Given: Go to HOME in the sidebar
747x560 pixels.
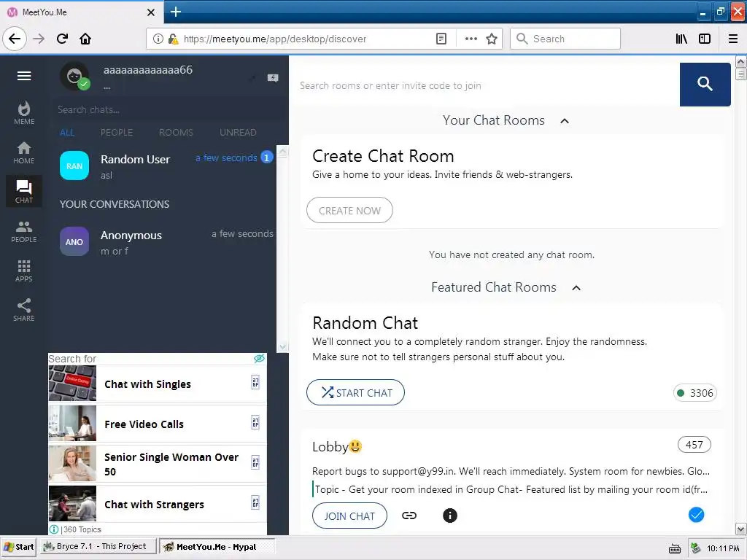Looking at the screenshot, I should click(24, 153).
